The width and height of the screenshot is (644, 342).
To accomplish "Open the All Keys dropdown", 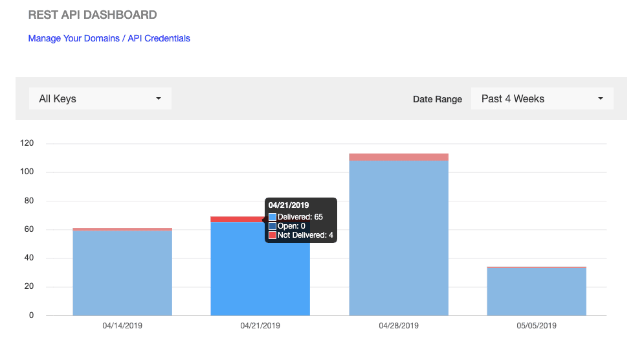I will [x=100, y=99].
